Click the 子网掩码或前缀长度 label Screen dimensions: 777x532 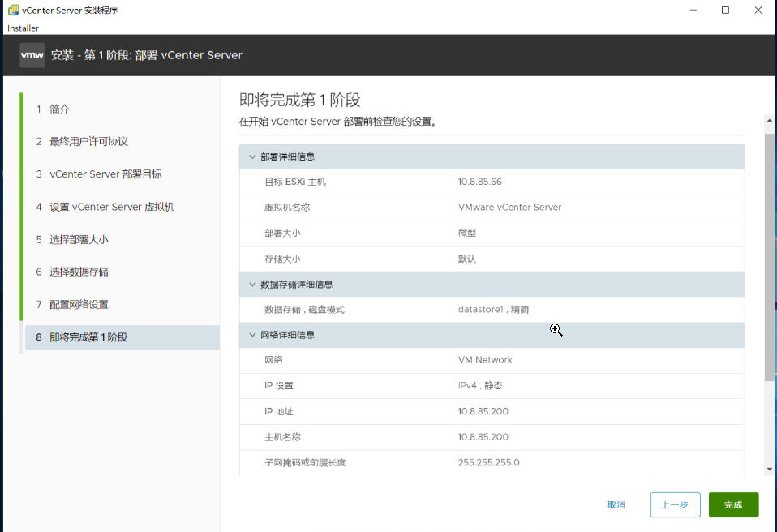(305, 462)
